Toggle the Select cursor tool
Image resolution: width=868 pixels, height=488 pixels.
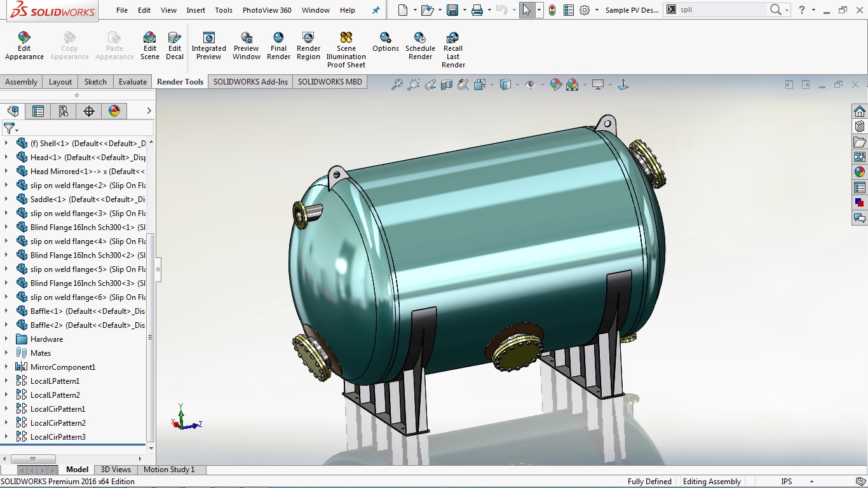[527, 10]
